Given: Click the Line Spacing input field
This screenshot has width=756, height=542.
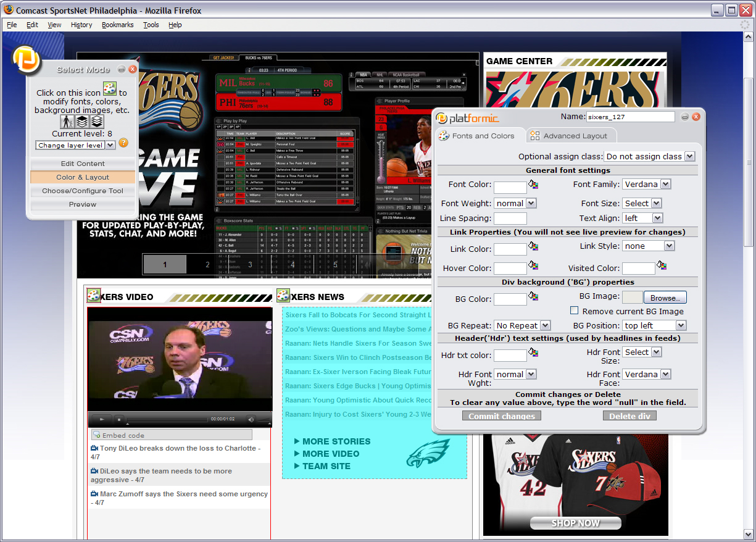Looking at the screenshot, I should click(510, 219).
